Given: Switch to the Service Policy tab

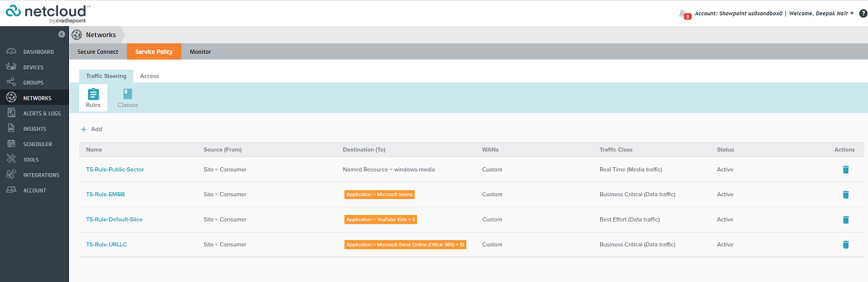Looking at the screenshot, I should tap(154, 52).
